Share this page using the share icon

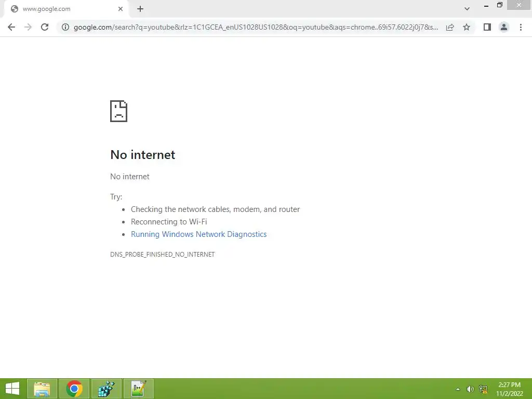[450, 27]
